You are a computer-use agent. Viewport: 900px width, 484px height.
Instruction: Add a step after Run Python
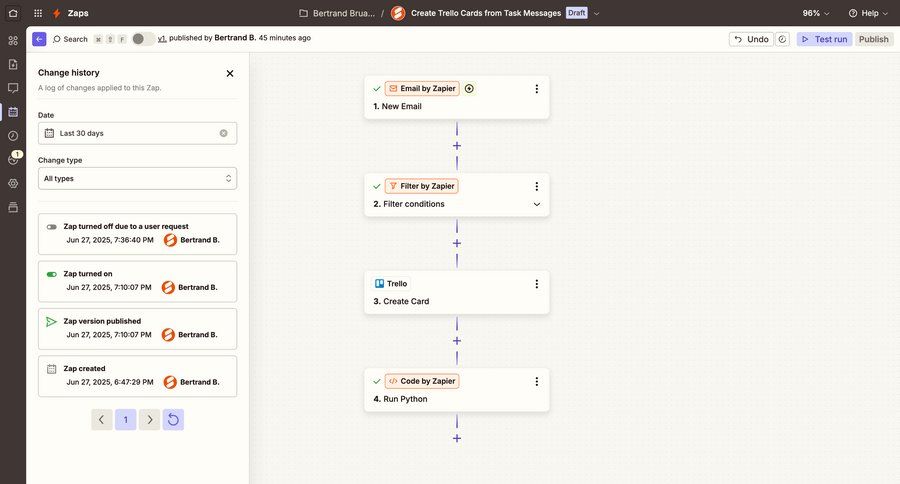tap(457, 439)
